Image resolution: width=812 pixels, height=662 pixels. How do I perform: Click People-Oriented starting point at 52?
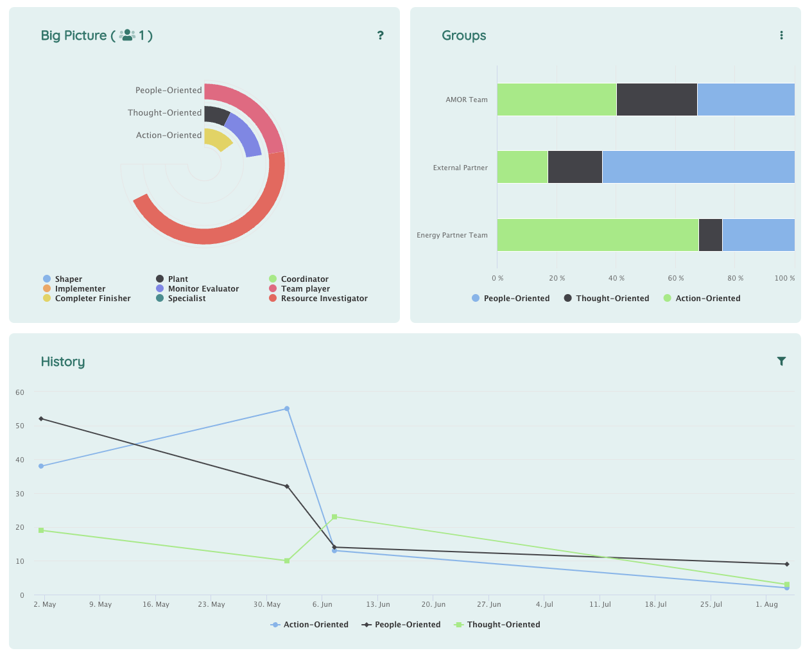point(41,419)
